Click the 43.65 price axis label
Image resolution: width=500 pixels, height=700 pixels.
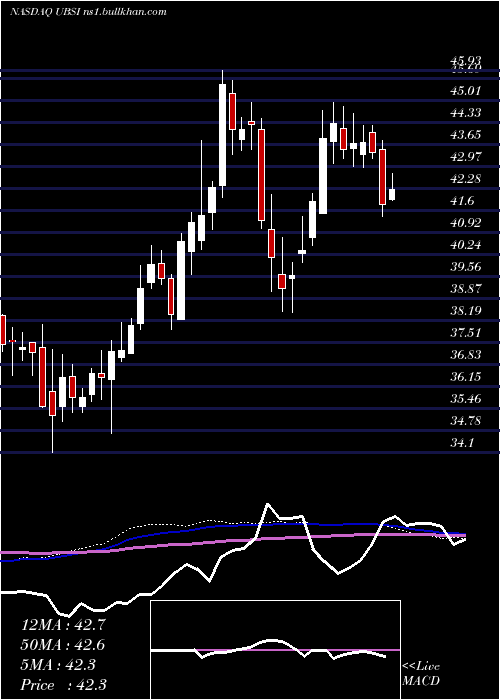(x=465, y=135)
